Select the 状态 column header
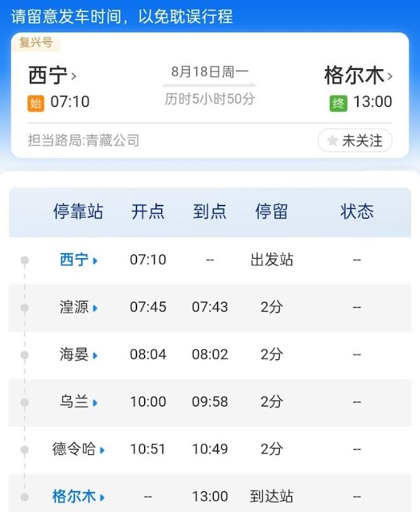 [357, 211]
